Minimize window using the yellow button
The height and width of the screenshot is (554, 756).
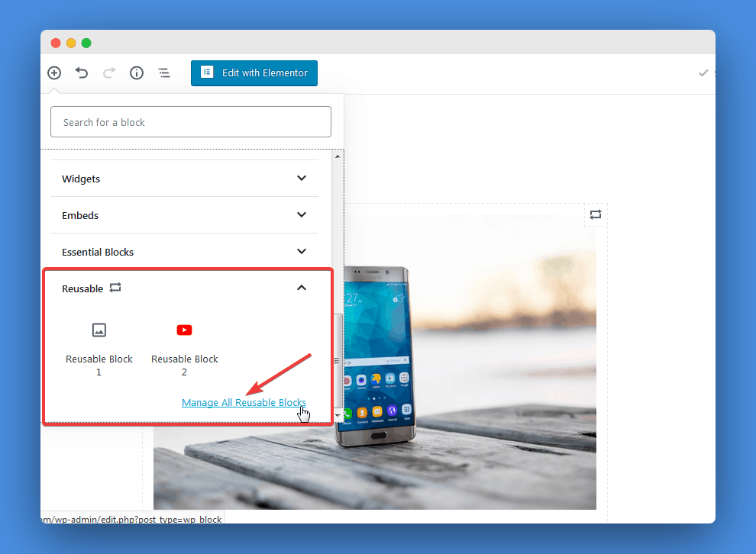tap(71, 43)
